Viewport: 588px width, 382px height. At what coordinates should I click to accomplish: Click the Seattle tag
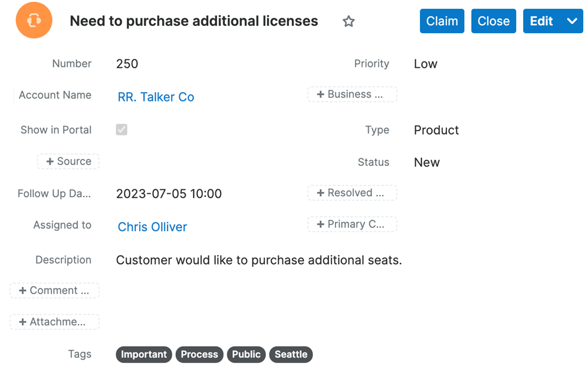pos(291,354)
